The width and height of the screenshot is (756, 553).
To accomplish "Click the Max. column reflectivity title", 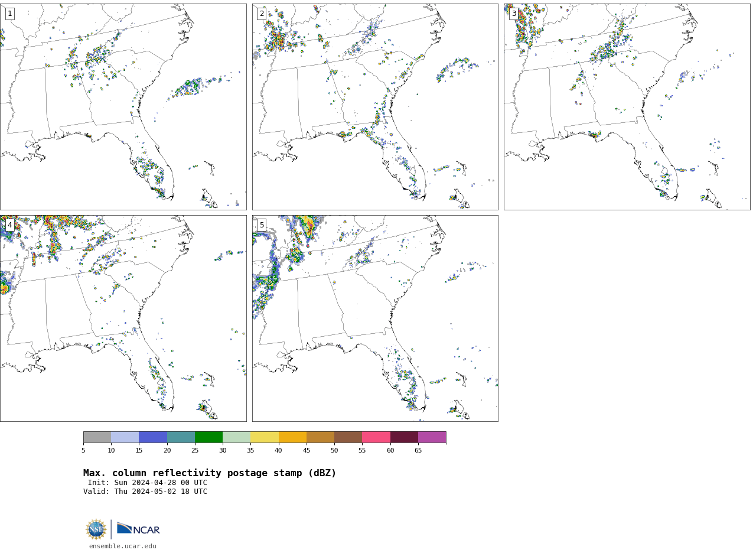I will pyautogui.click(x=210, y=473).
